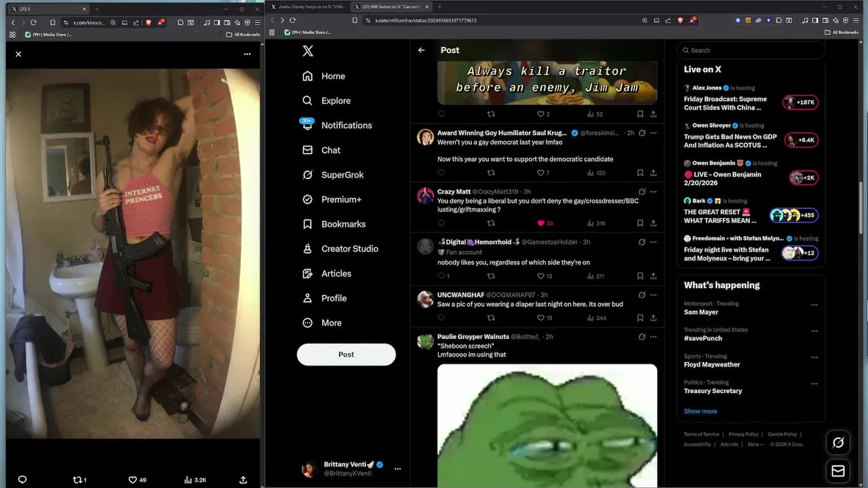The width and height of the screenshot is (868, 488).
Task: Open All Bookmarks folder in right browser
Action: 841,33
